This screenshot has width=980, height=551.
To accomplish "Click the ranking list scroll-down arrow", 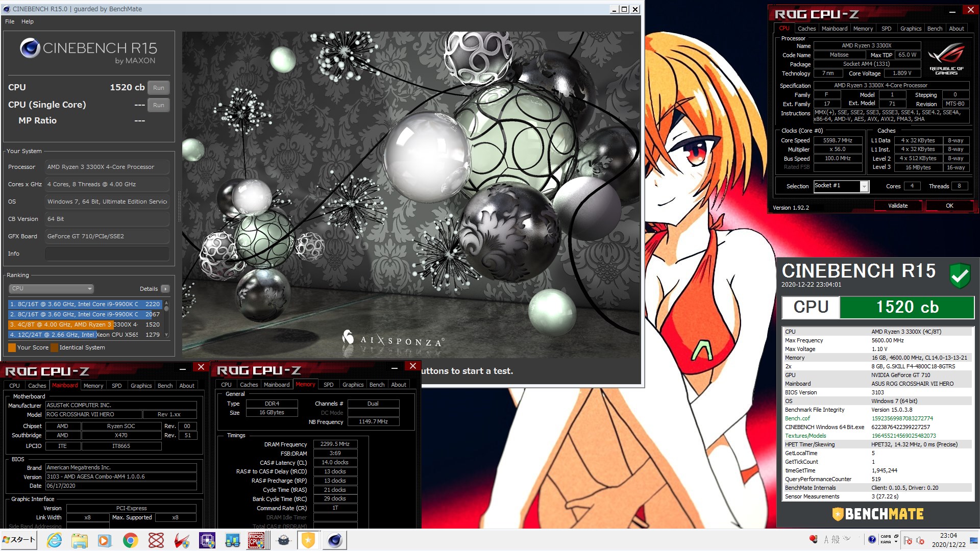I will pyautogui.click(x=166, y=335).
